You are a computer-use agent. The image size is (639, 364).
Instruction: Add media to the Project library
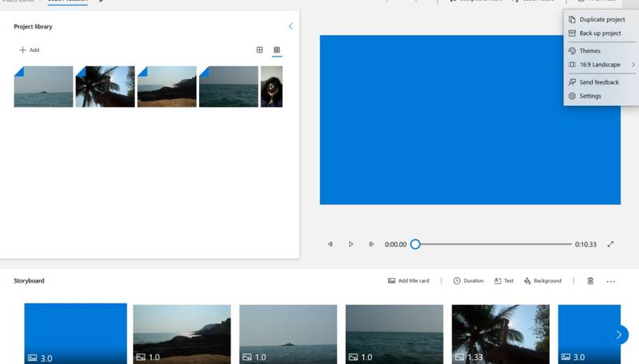[x=29, y=50]
